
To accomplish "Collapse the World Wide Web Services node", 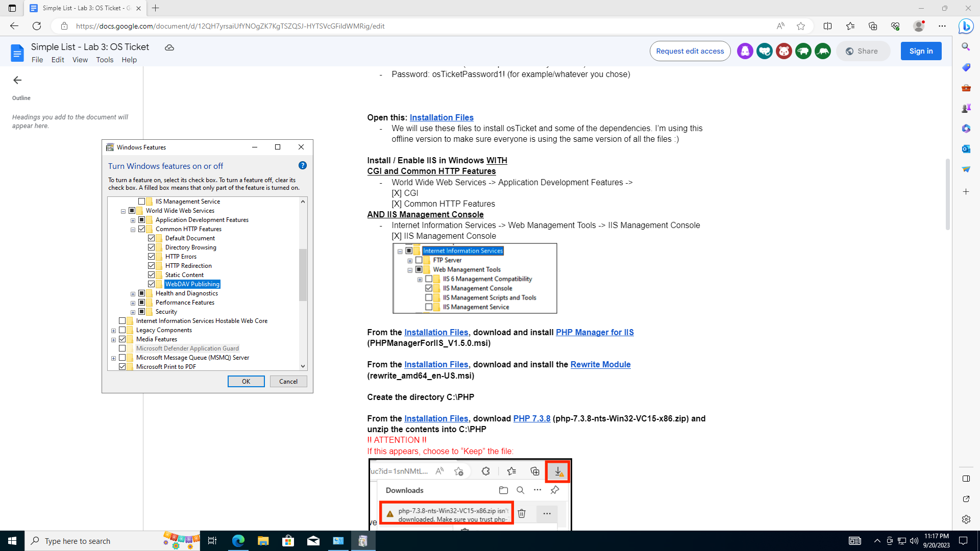I will coord(123,210).
